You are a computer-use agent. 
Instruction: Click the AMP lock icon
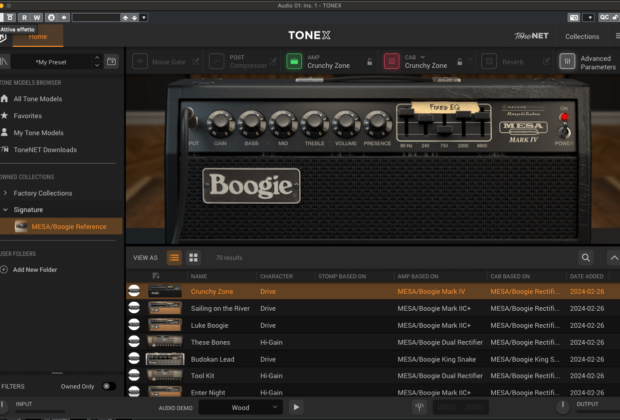(369, 62)
